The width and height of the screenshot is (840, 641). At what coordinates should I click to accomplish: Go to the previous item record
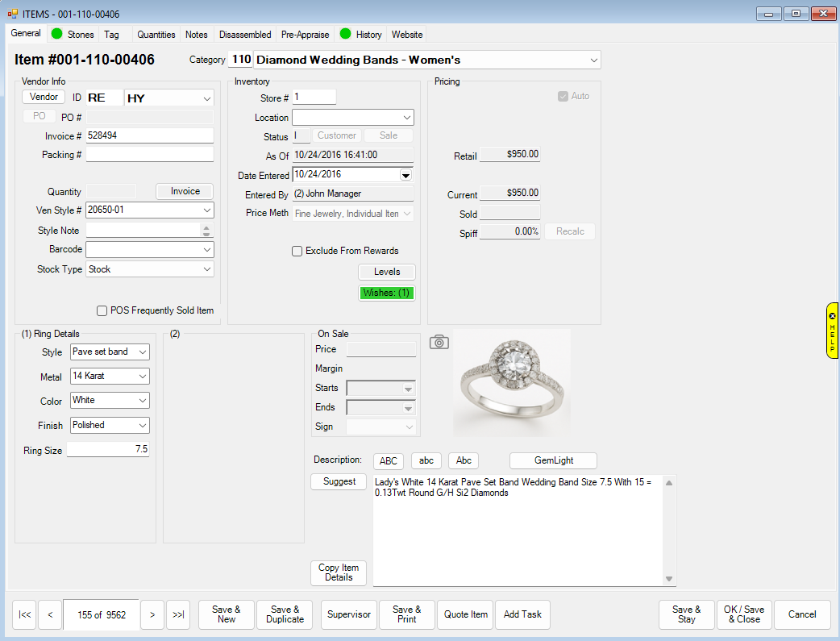(50, 614)
